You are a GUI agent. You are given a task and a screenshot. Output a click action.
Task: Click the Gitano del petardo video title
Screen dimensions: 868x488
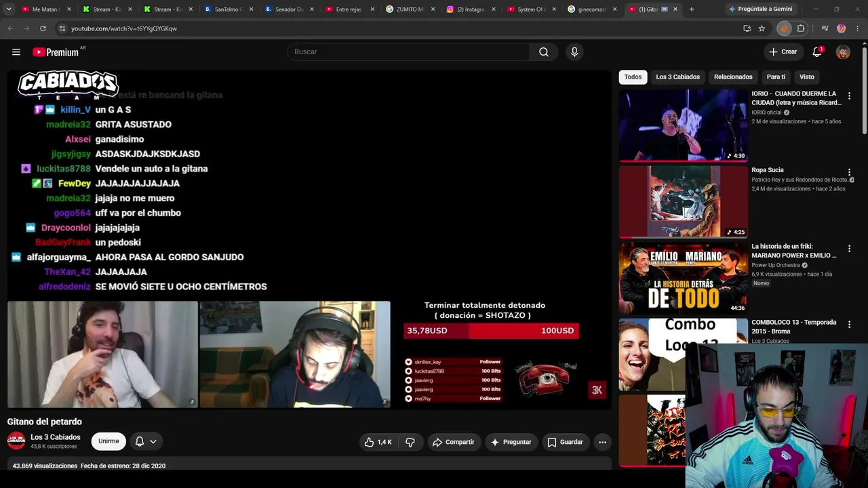(45, 422)
